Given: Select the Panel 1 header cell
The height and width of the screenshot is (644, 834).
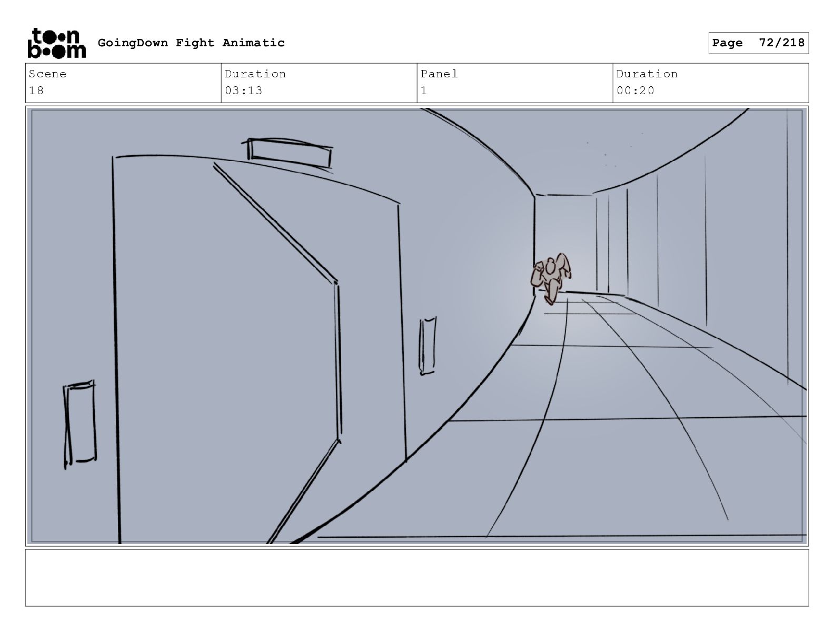Looking at the screenshot, I should 515,83.
